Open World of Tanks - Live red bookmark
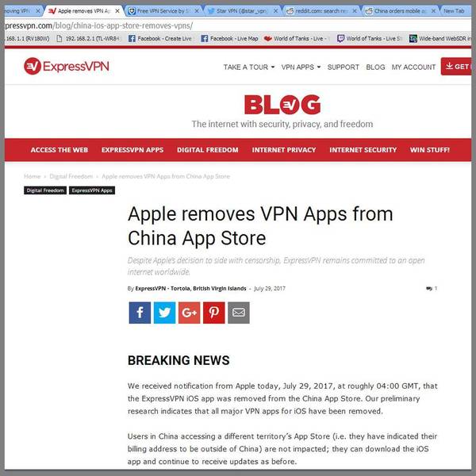 (x=297, y=39)
